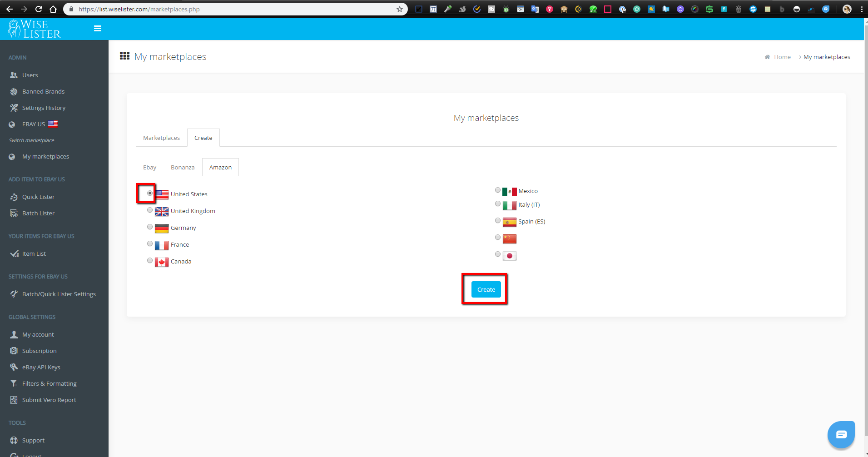This screenshot has width=868, height=457.
Task: Reload the page with browser refresh
Action: (39, 9)
